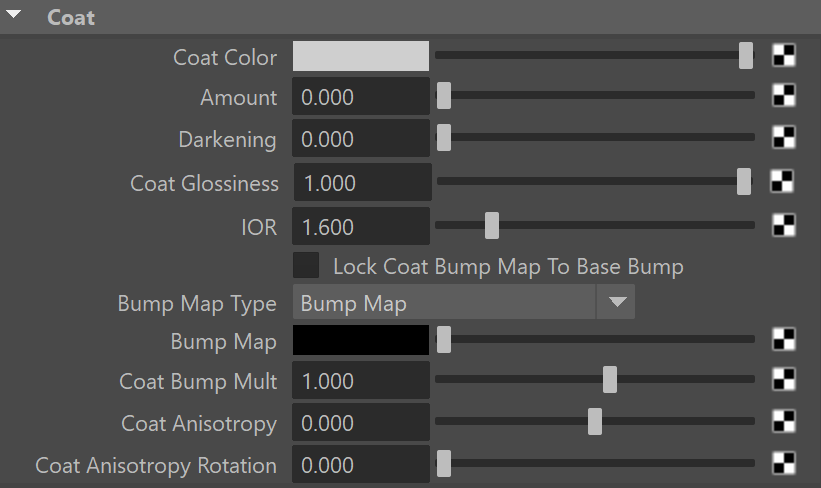This screenshot has width=821, height=488.
Task: Click the Coat Anisotropy slider handle
Action: (595, 422)
